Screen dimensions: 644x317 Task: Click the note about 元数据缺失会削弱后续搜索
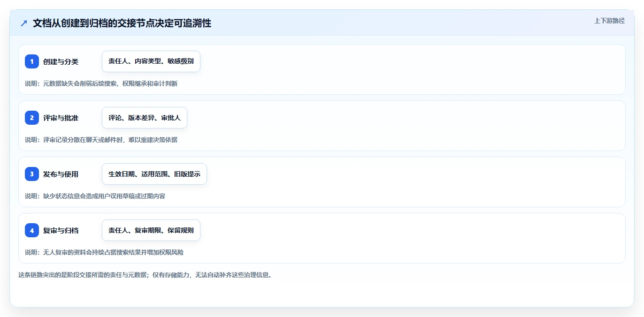pyautogui.click(x=101, y=83)
